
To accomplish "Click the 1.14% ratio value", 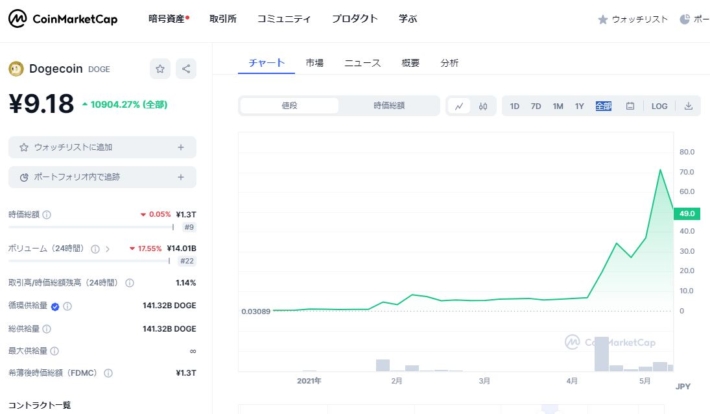I will pos(186,283).
